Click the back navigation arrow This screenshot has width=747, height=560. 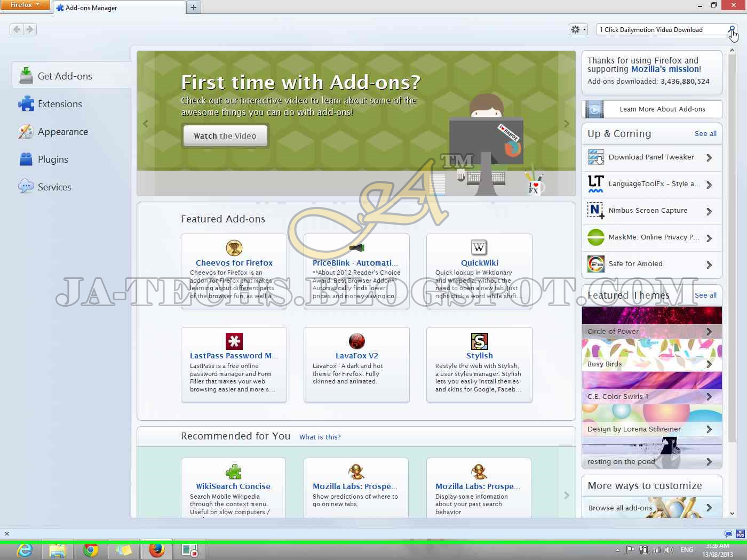(x=17, y=29)
